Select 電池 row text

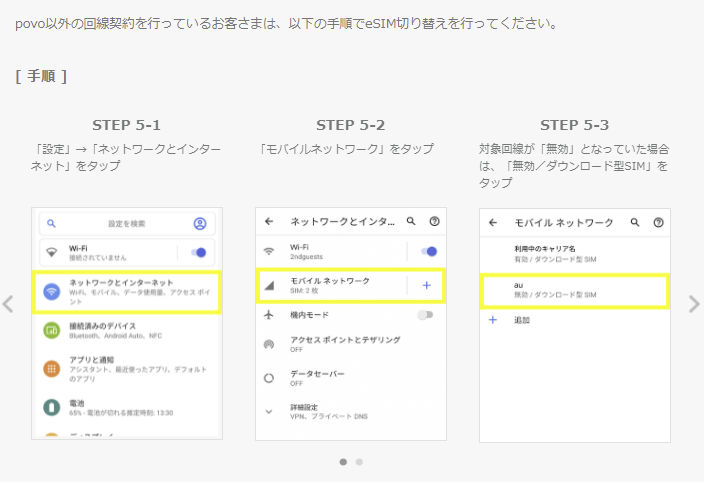point(121,408)
